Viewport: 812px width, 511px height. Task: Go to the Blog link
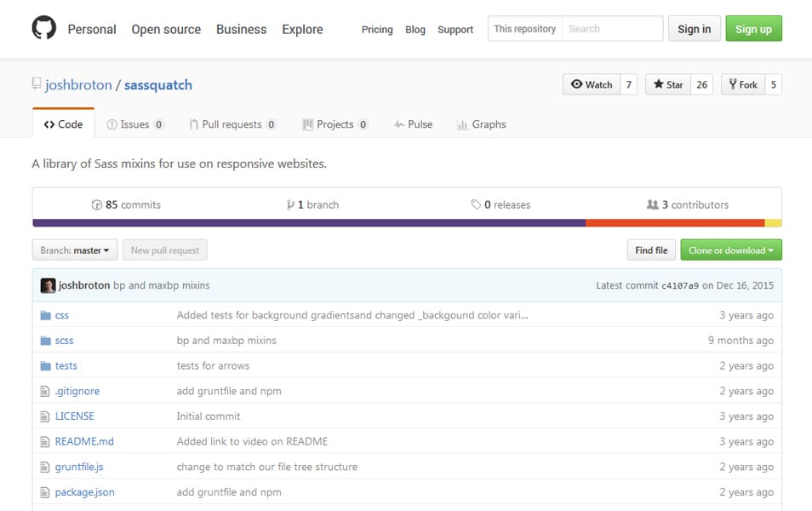coord(415,30)
